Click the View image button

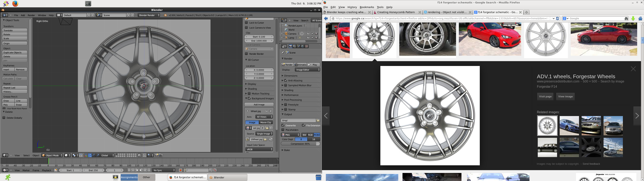[x=565, y=97]
